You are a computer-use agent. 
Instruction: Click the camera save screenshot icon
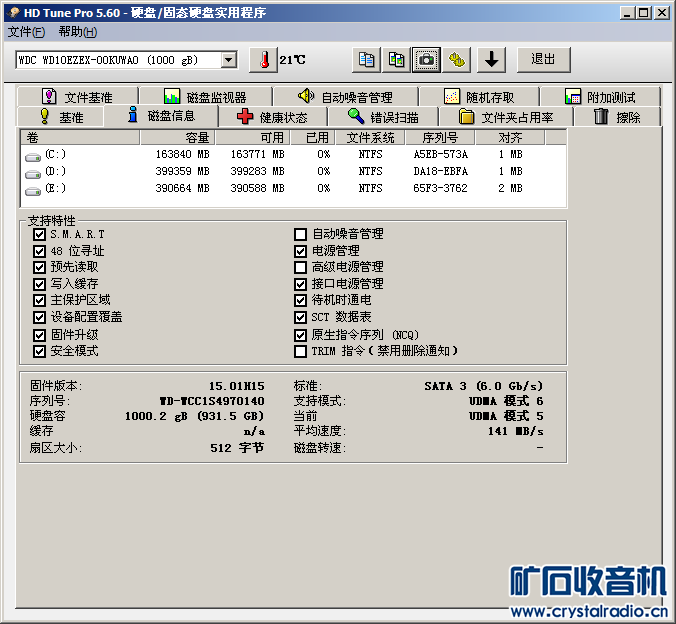pyautogui.click(x=426, y=60)
